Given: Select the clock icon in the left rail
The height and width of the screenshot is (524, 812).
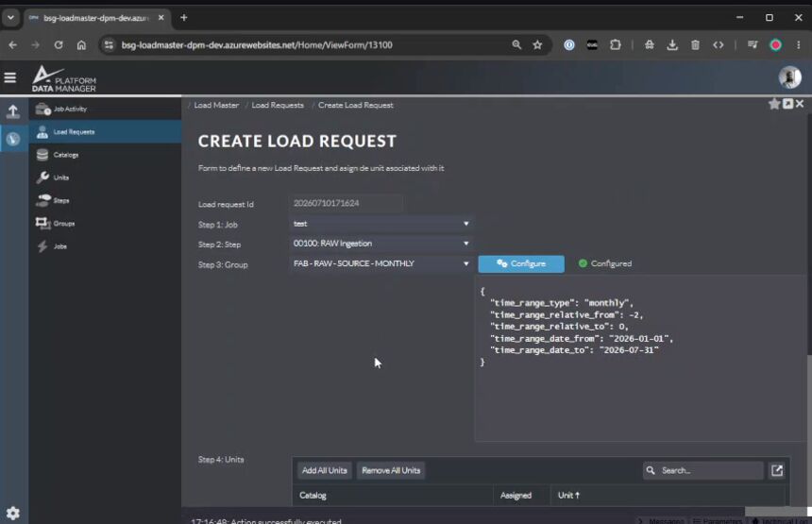Looking at the screenshot, I should click(13, 139).
